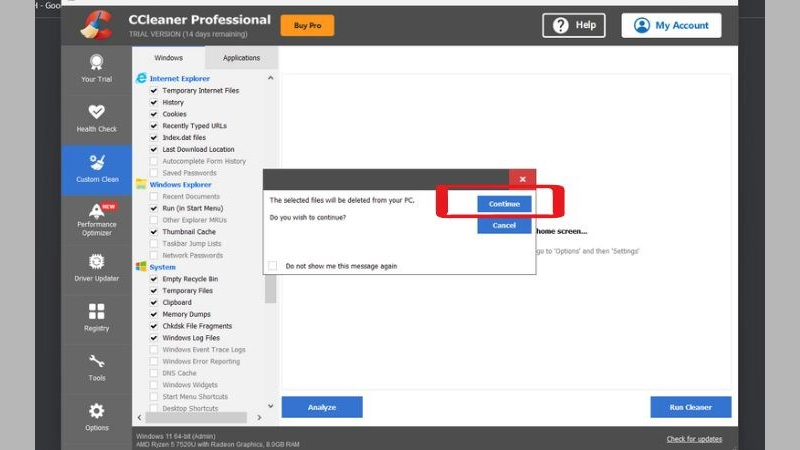
Task: Collapse the Internet Explorer category
Action: 269,78
